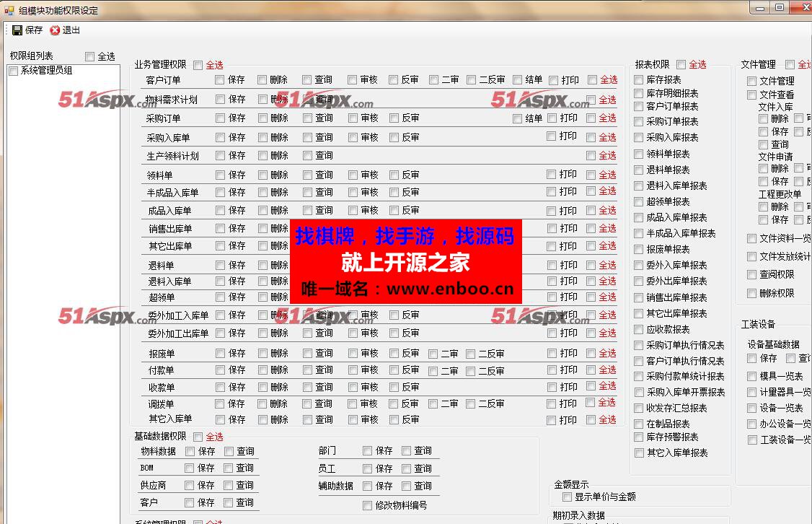The image size is (812, 524).
Task: Check the 模具一览表 checkbox under 工装设备
Action: (752, 376)
